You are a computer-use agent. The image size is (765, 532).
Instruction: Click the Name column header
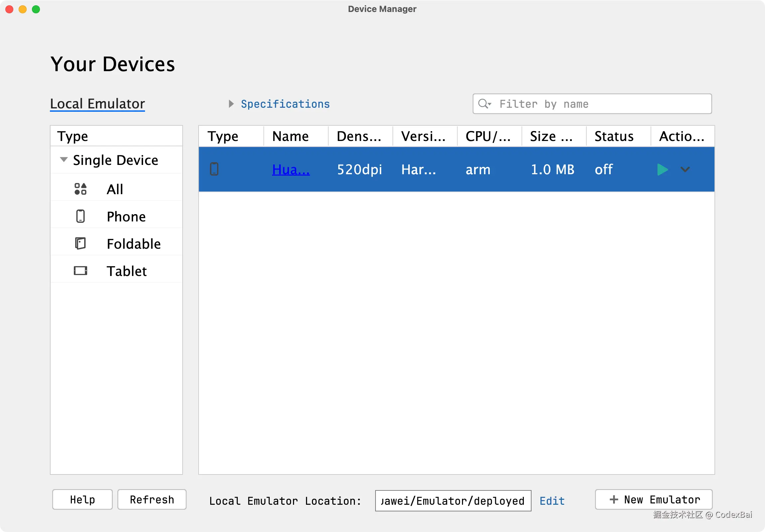[290, 136]
